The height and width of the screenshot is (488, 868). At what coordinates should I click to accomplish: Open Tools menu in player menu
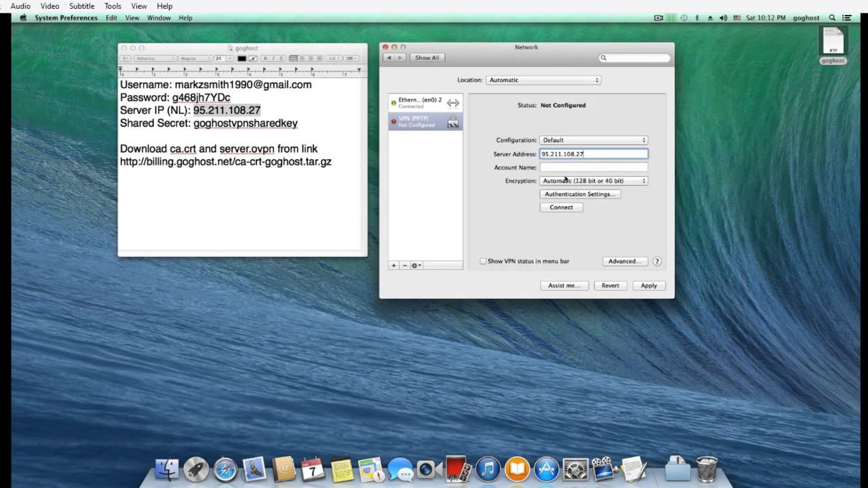[113, 6]
